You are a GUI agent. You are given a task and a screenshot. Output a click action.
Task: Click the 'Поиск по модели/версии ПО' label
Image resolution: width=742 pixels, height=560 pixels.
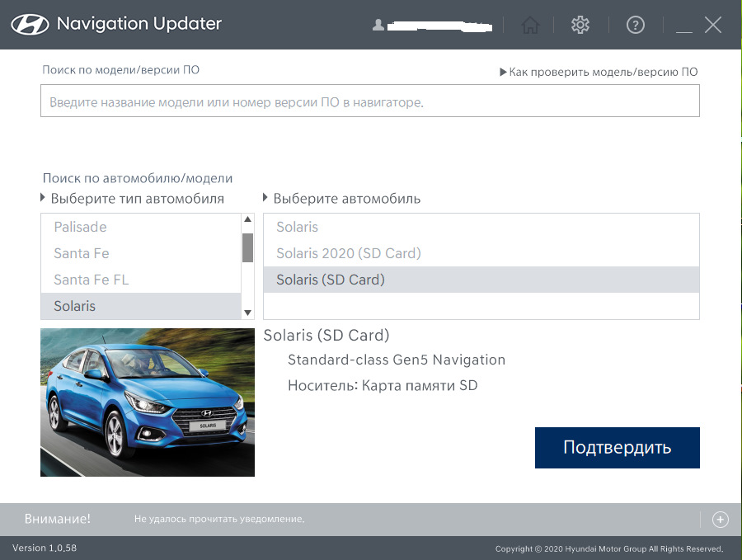[x=120, y=70]
